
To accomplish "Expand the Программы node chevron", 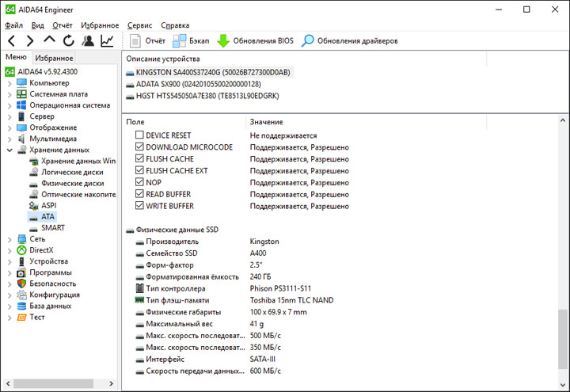I will (9, 273).
